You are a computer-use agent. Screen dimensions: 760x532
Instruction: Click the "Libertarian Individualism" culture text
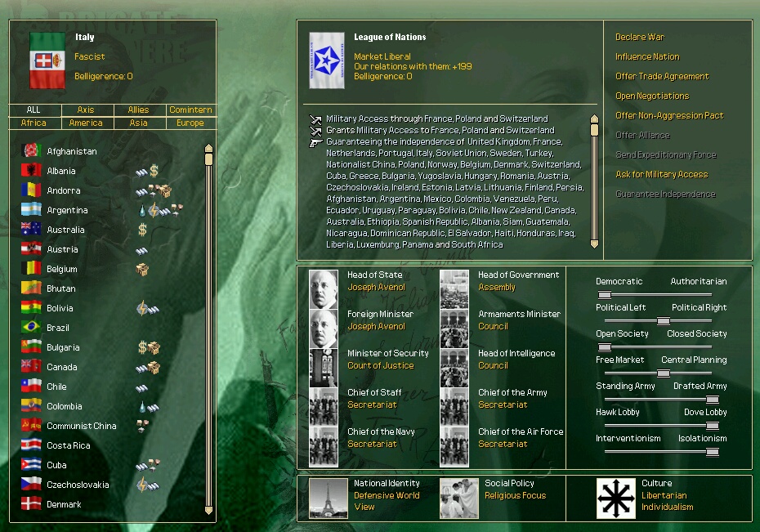coord(668,502)
